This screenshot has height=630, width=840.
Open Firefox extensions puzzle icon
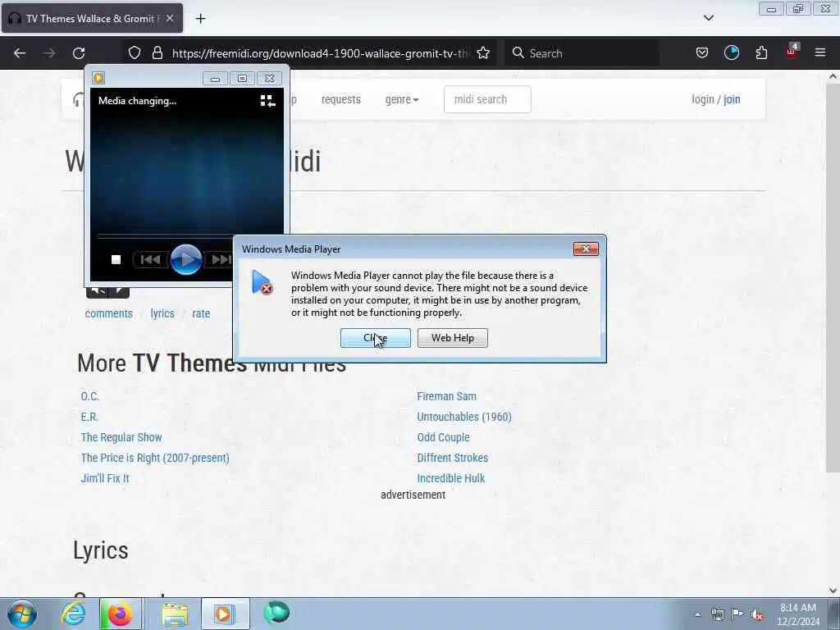coord(761,53)
